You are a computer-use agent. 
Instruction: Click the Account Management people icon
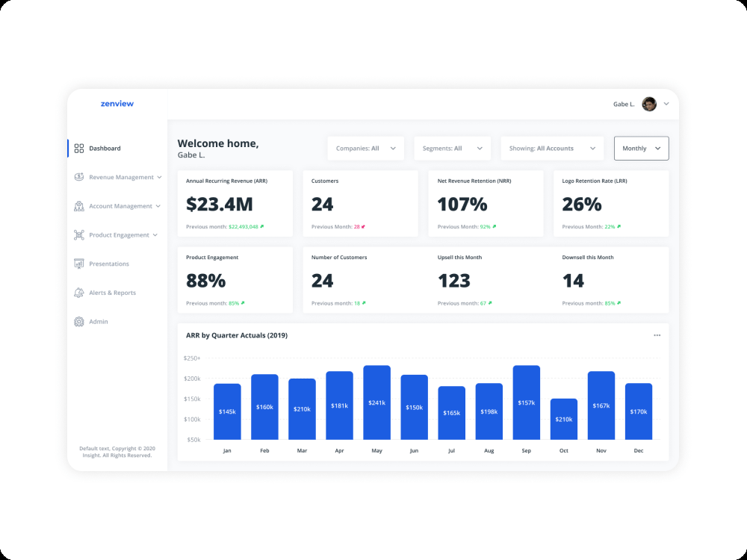pos(79,206)
